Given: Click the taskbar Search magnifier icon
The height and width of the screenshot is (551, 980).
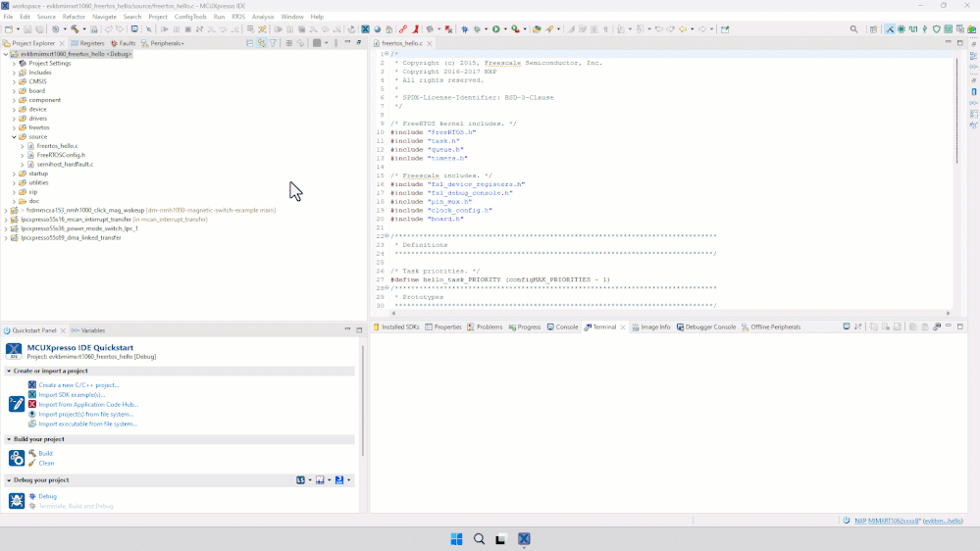Looking at the screenshot, I should pyautogui.click(x=479, y=539).
